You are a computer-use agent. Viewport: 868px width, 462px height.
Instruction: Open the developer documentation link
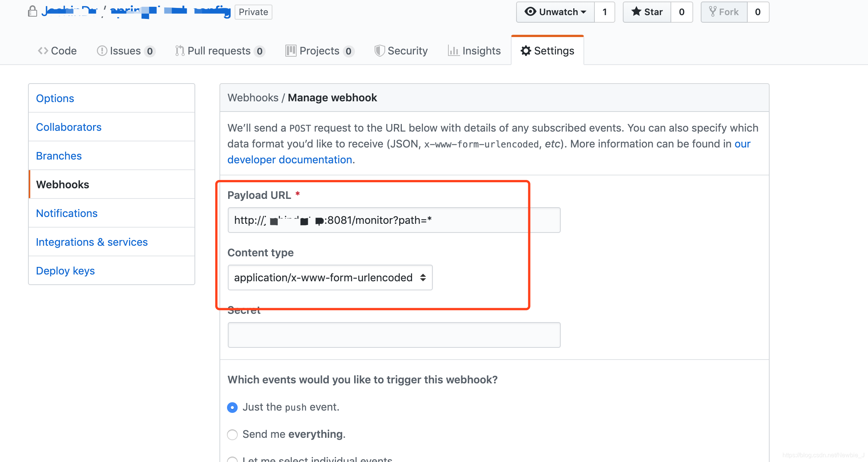tap(290, 160)
